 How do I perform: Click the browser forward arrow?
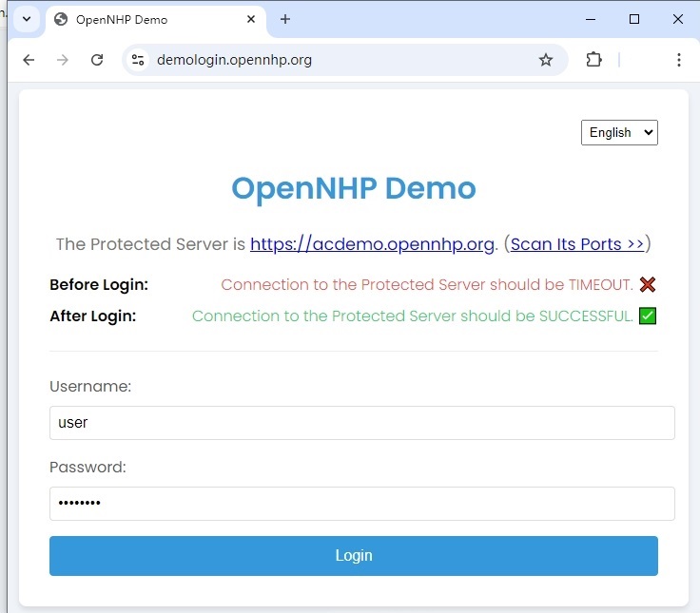[x=63, y=60]
